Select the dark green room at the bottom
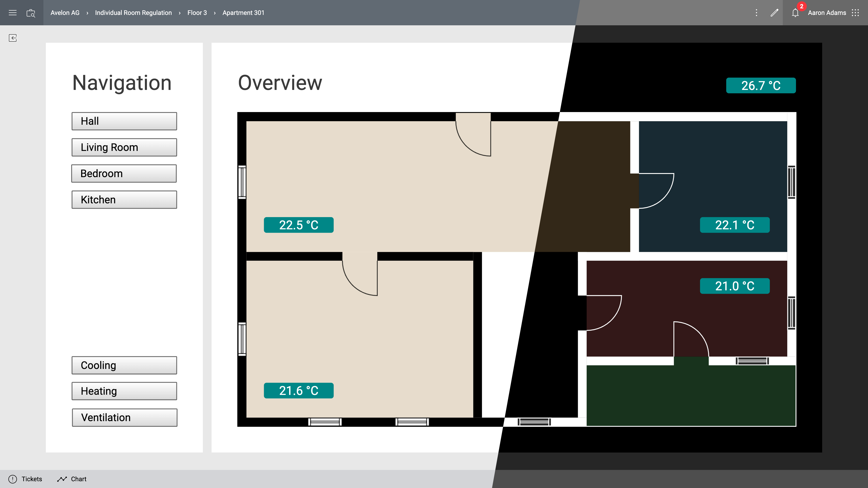Image resolution: width=868 pixels, height=488 pixels. pyautogui.click(x=691, y=395)
